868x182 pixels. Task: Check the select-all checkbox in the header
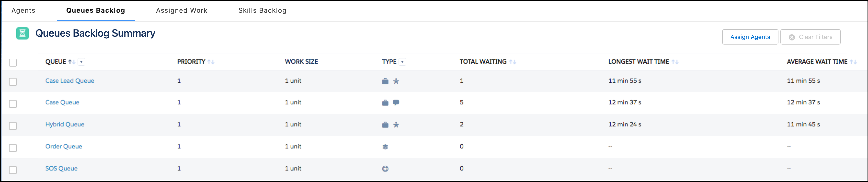pos(13,62)
